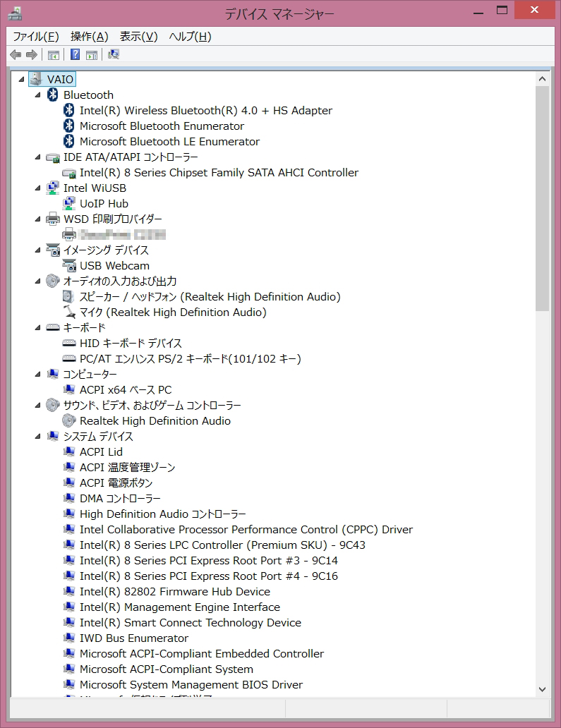561x728 pixels.
Task: Click the HID キーボード デバイス icon
Action: [x=69, y=343]
